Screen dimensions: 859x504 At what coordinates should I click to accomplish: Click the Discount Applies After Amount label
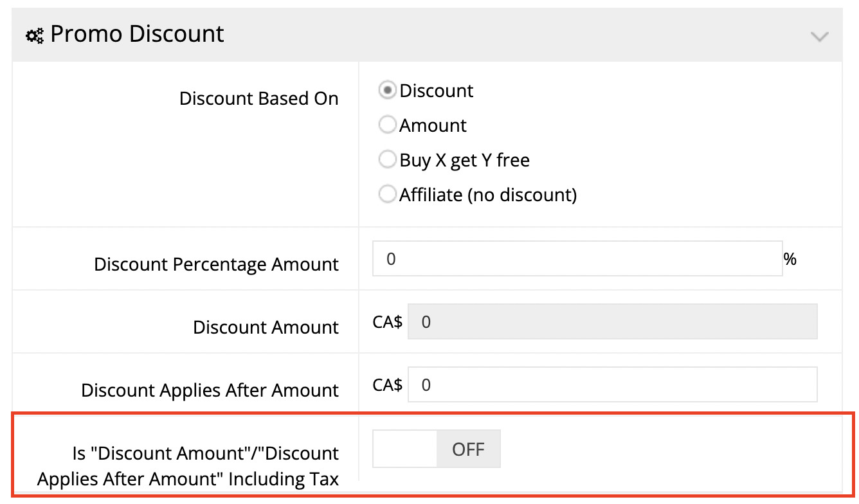click(210, 390)
